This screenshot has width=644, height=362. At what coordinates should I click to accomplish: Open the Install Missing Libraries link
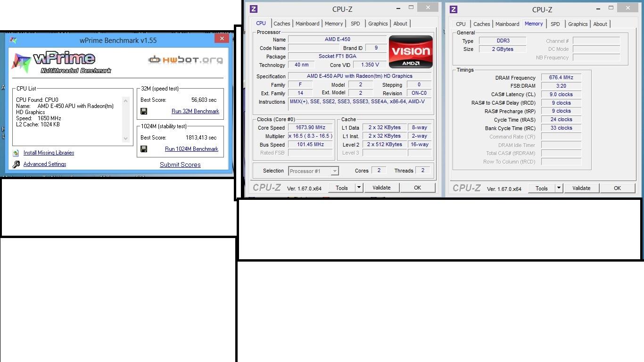point(49,153)
